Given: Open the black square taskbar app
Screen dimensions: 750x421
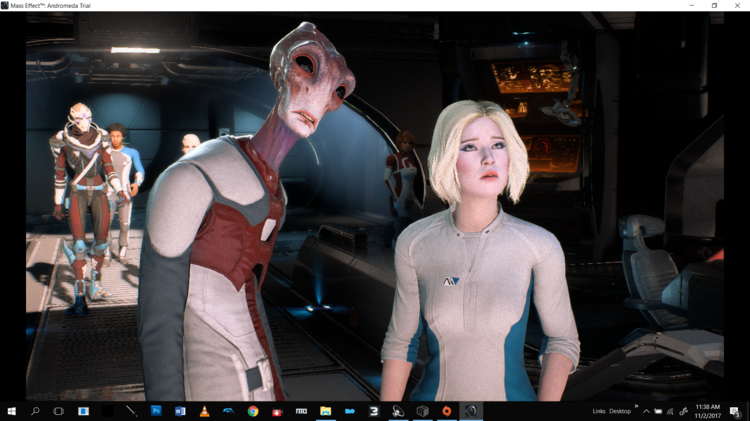Looking at the screenshot, I should coord(108,411).
